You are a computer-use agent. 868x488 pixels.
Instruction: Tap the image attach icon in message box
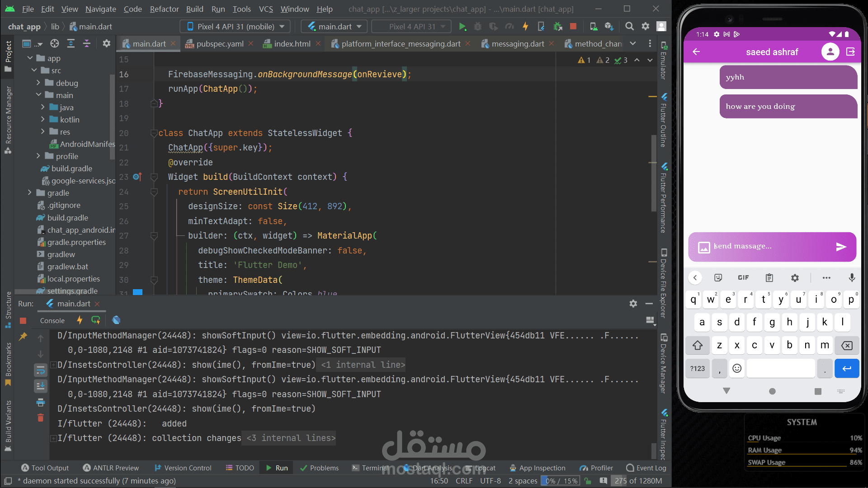click(x=704, y=247)
